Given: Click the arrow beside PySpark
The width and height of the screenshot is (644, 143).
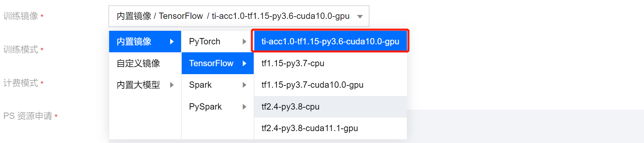Looking at the screenshot, I should coord(244,107).
